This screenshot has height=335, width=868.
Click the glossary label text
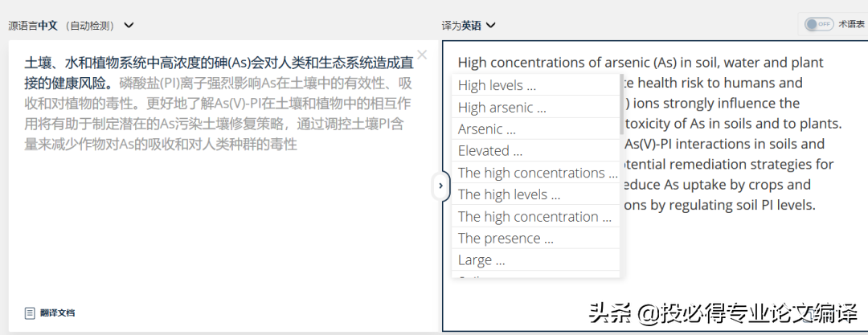tap(851, 24)
